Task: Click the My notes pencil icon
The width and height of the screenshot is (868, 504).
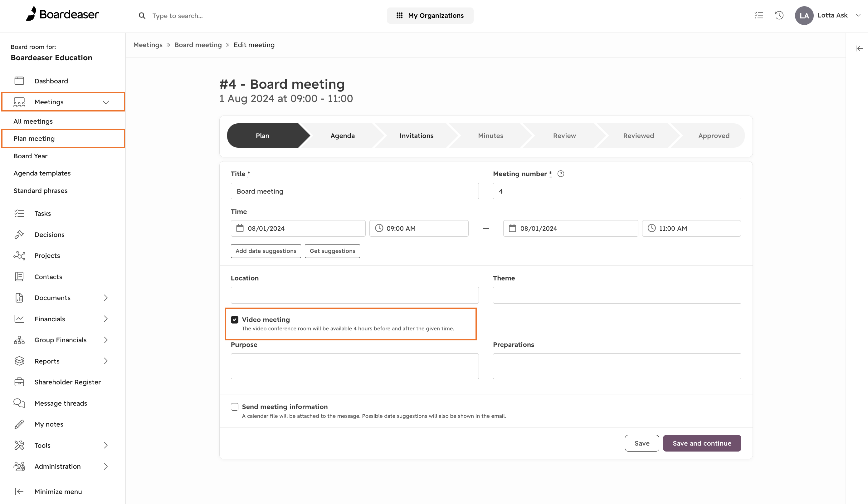Action: click(19, 424)
